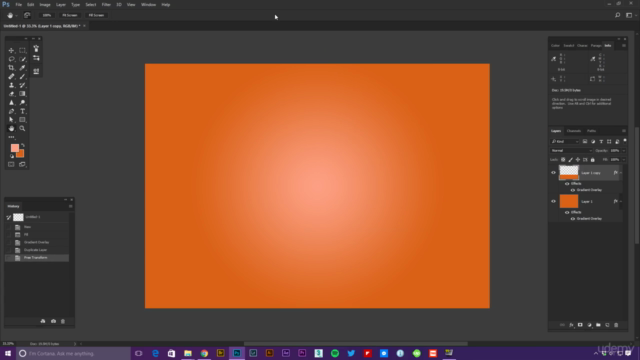
Task: Collapse effects arrow on Layer 1
Action: (x=621, y=202)
